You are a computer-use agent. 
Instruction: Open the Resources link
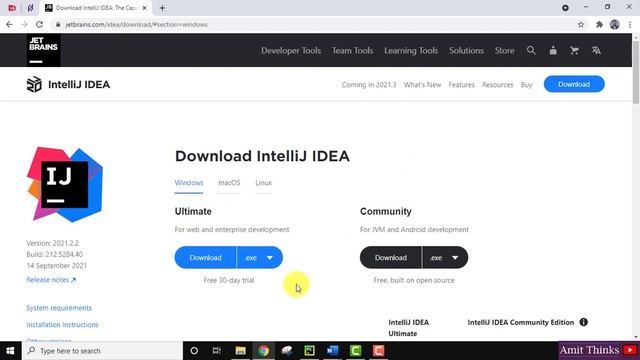(x=498, y=84)
